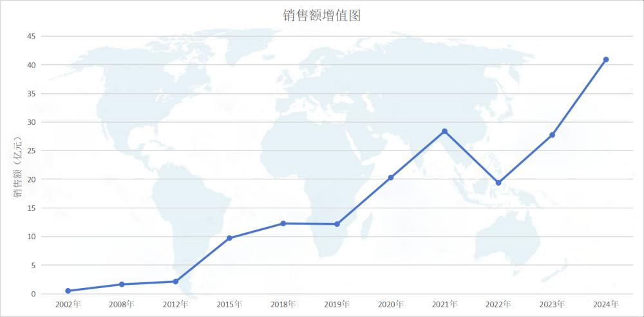Image resolution: width=644 pixels, height=317 pixels.
Task: Select the 2023年 data point marker
Action: click(552, 135)
